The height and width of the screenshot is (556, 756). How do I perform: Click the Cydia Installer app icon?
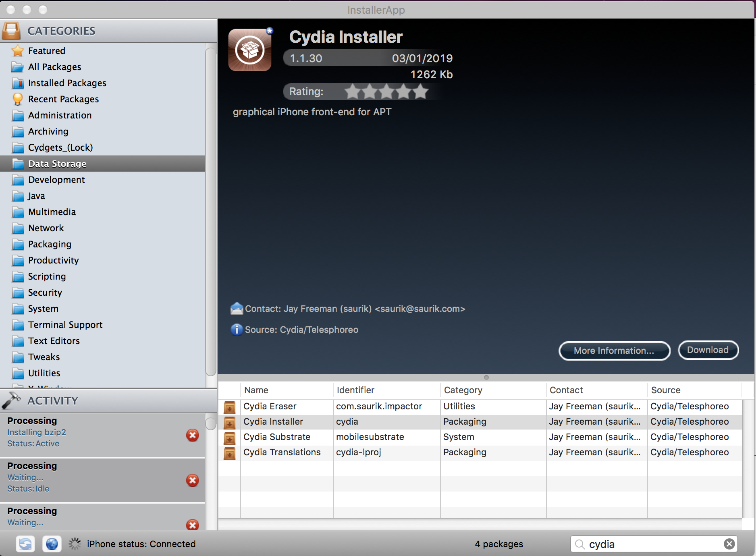(250, 50)
